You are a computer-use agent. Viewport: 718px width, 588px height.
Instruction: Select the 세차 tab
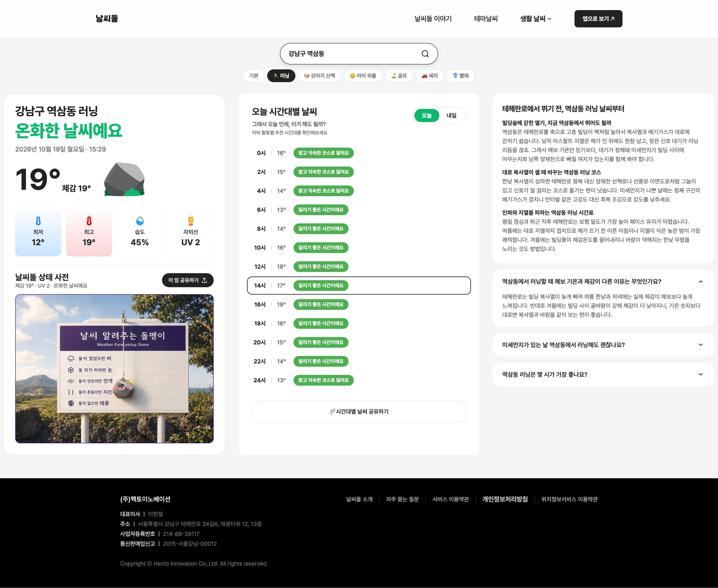(430, 76)
